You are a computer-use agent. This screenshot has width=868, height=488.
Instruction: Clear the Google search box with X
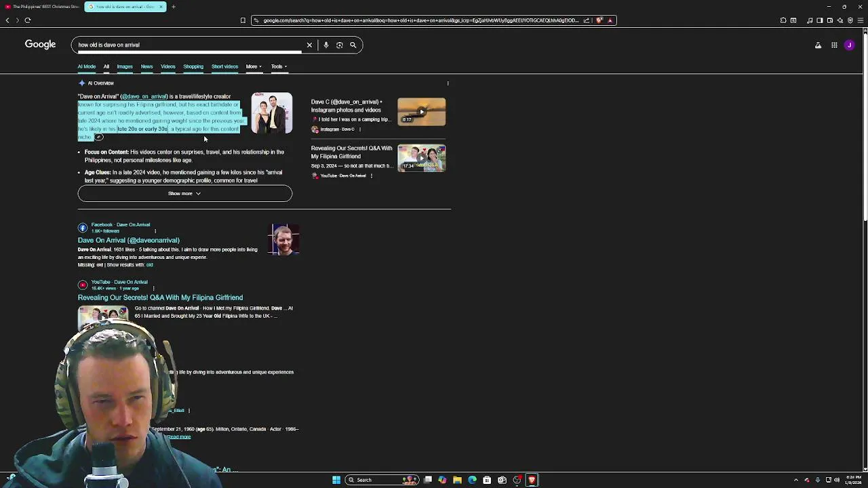coord(309,45)
